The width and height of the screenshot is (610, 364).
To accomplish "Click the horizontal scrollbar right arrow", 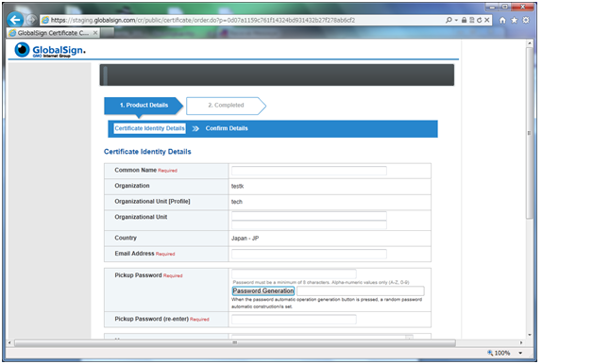I will (521, 343).
